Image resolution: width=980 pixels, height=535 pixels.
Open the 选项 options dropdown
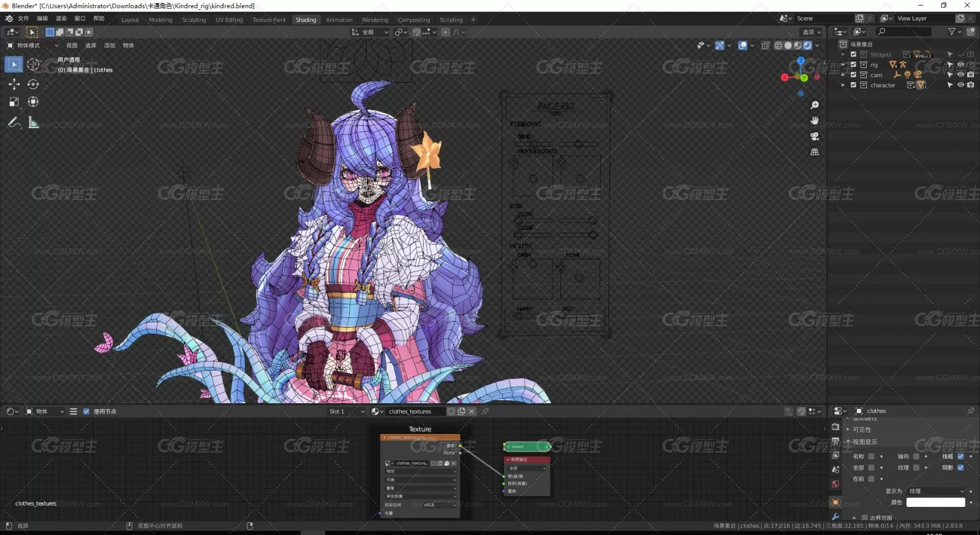point(812,32)
